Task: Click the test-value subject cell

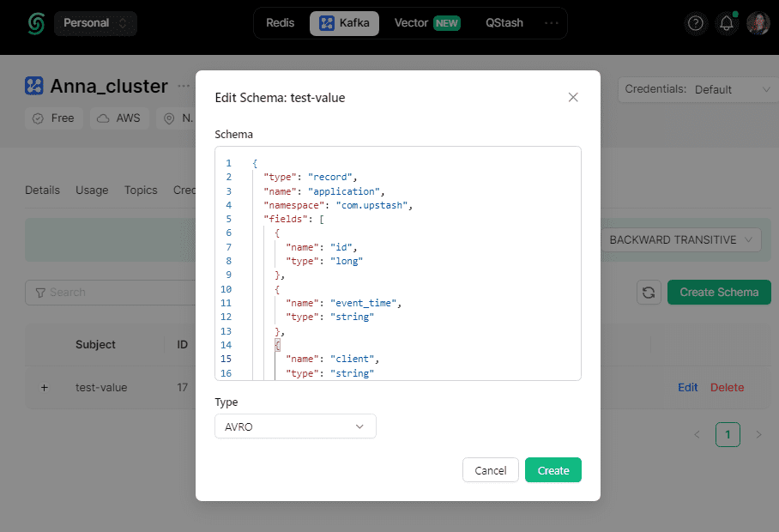Action: [x=101, y=388]
